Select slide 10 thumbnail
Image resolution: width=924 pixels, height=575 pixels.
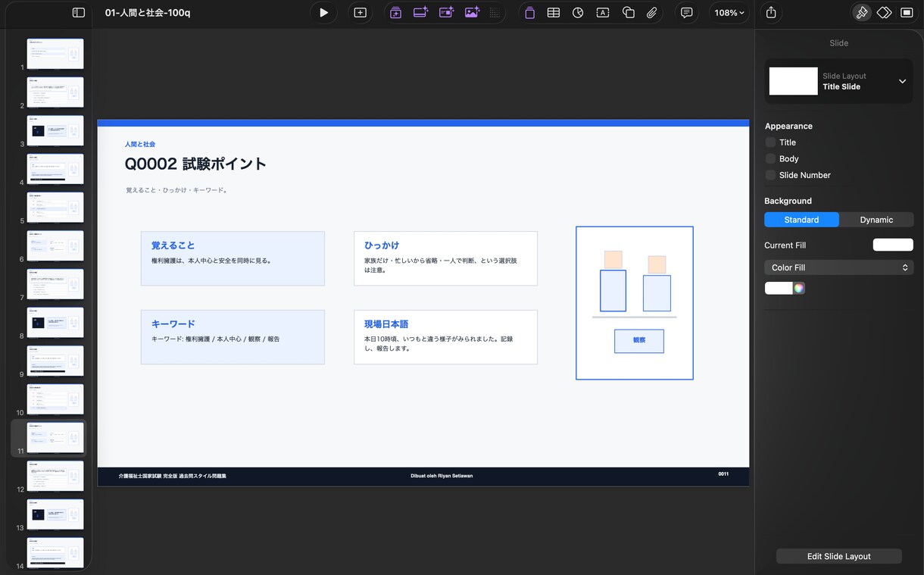pyautogui.click(x=55, y=399)
